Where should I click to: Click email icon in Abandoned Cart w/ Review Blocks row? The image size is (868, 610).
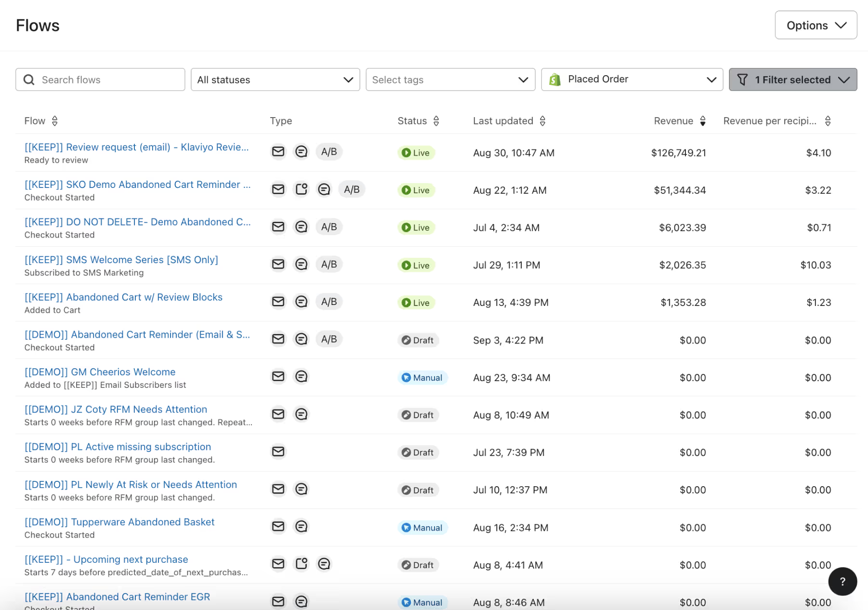coord(278,302)
